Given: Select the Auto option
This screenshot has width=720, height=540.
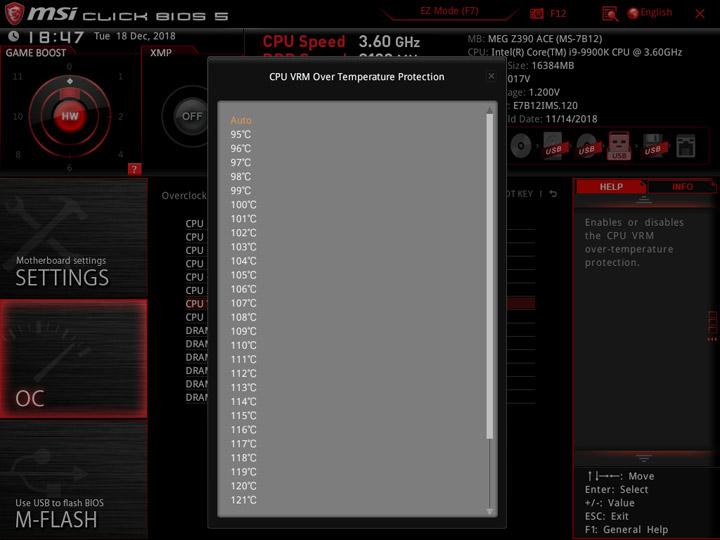Looking at the screenshot, I should (x=241, y=120).
